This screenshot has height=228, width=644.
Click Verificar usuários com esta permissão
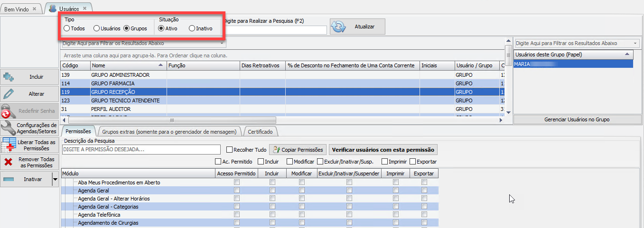pos(383,150)
